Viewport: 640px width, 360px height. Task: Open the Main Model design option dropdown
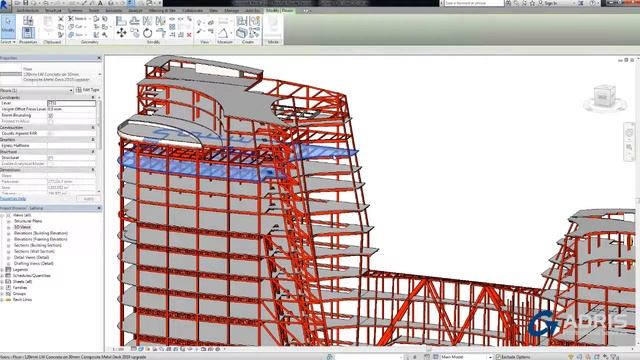tap(490, 357)
